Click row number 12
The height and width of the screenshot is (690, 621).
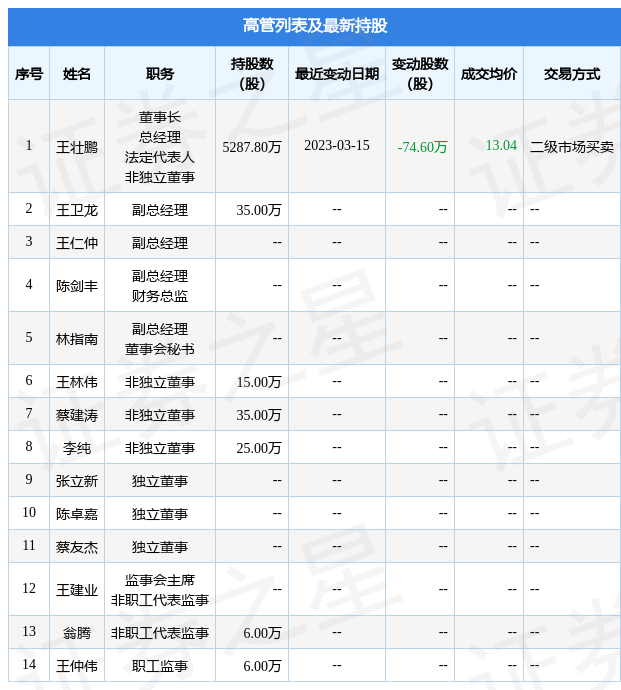pyautogui.click(x=29, y=588)
